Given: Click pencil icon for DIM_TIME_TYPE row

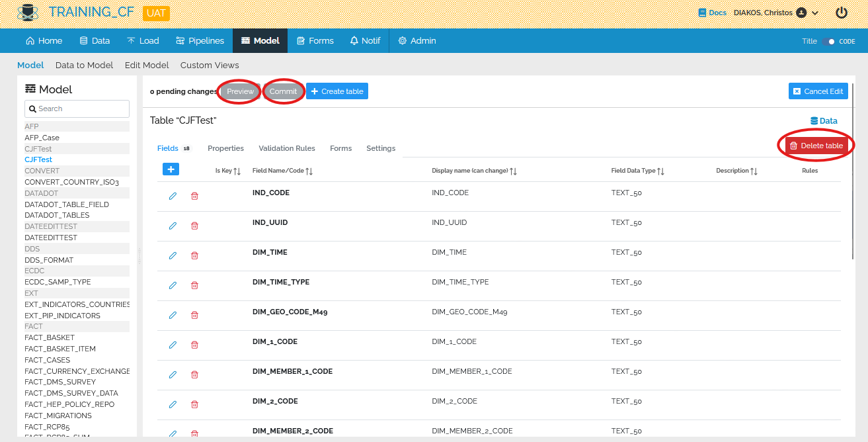Looking at the screenshot, I should (x=173, y=285).
